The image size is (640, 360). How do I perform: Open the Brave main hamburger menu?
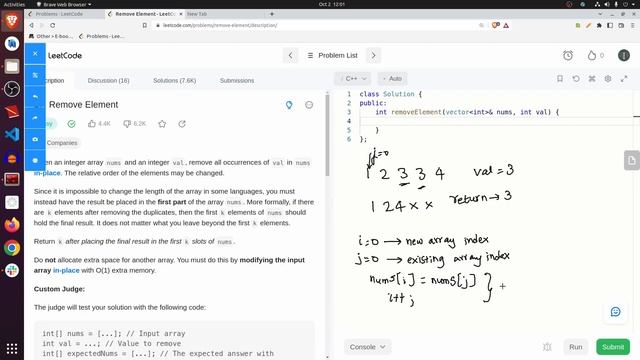tap(633, 25)
